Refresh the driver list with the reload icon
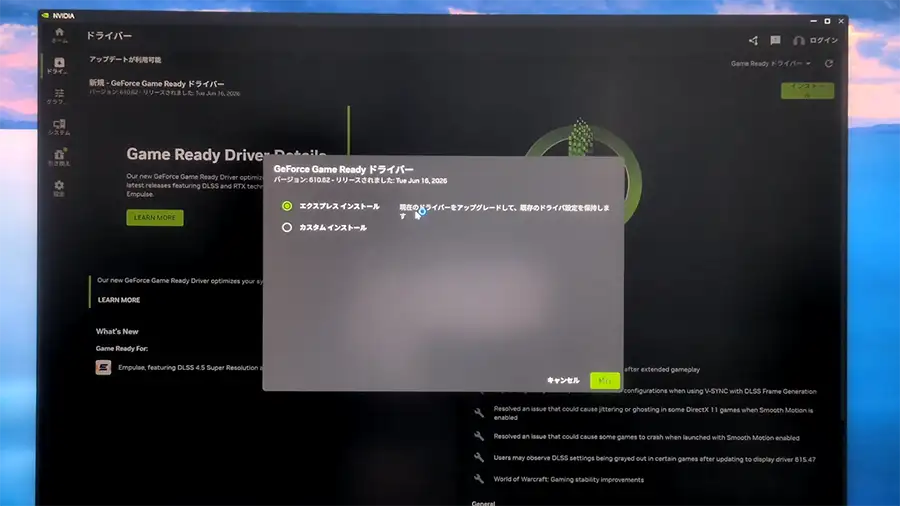Image resolution: width=900 pixels, height=506 pixels. tap(829, 64)
